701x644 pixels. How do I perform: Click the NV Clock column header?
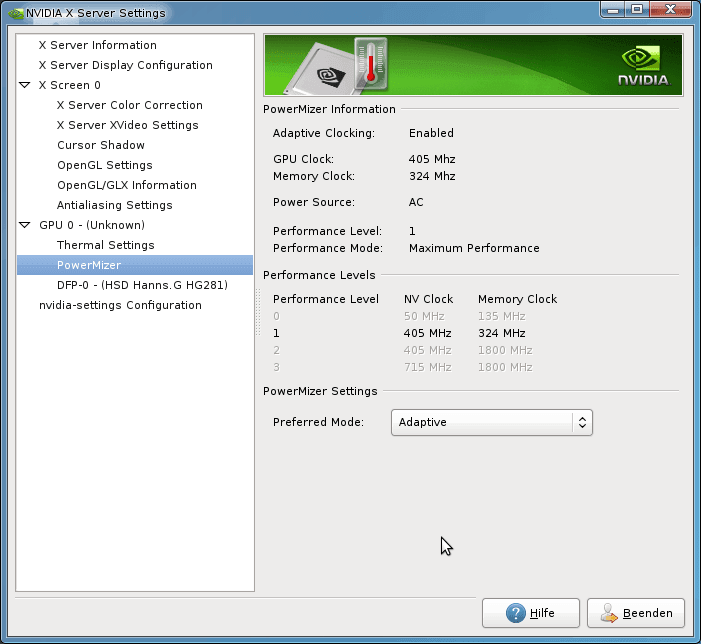(429, 299)
